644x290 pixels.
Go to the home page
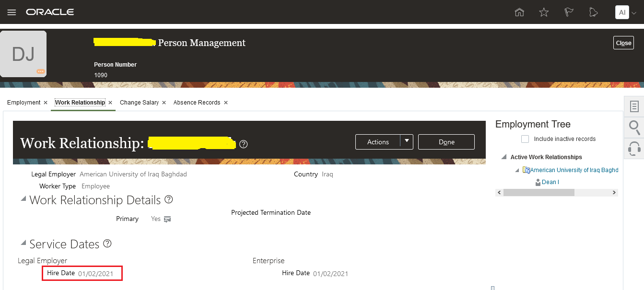tap(519, 12)
